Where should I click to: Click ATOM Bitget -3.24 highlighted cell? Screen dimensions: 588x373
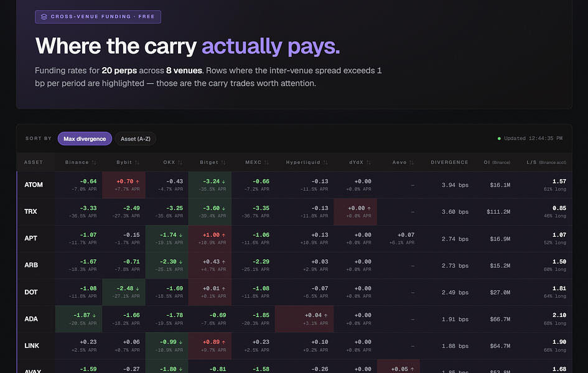[x=210, y=185]
